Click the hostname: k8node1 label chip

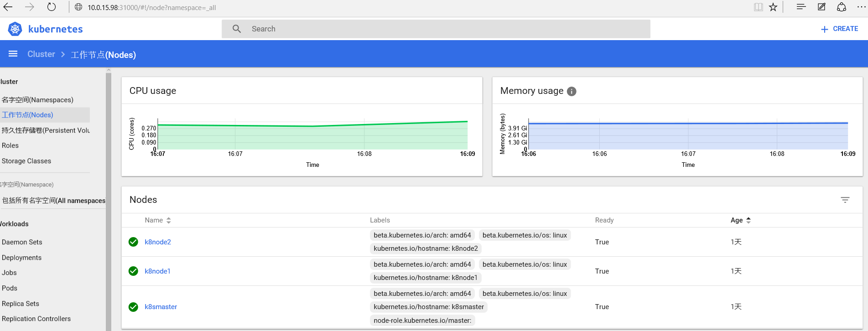pos(426,278)
